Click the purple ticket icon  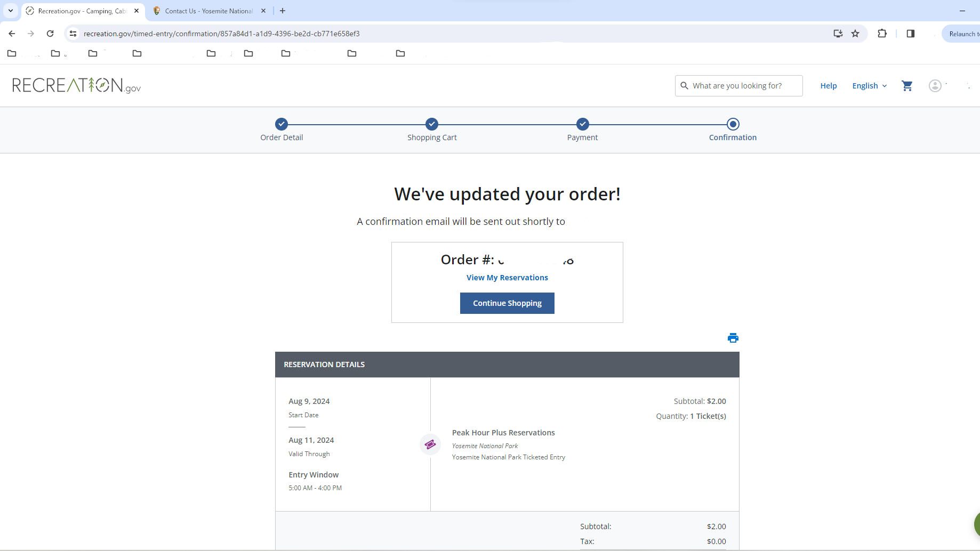[x=430, y=444]
